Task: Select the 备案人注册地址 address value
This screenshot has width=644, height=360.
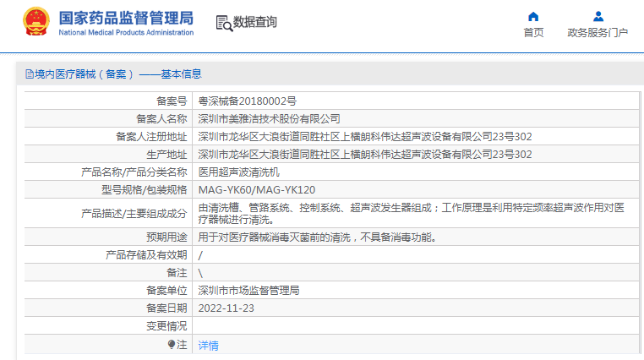Action: pyautogui.click(x=365, y=137)
